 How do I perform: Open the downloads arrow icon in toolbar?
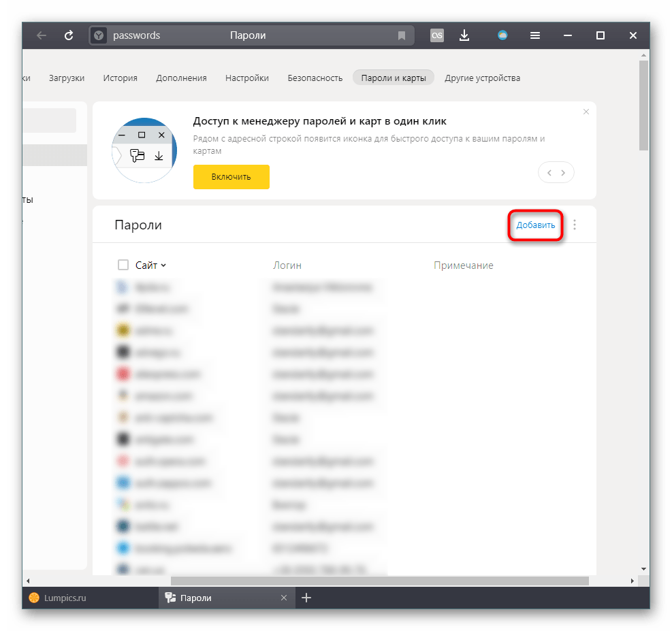[464, 35]
